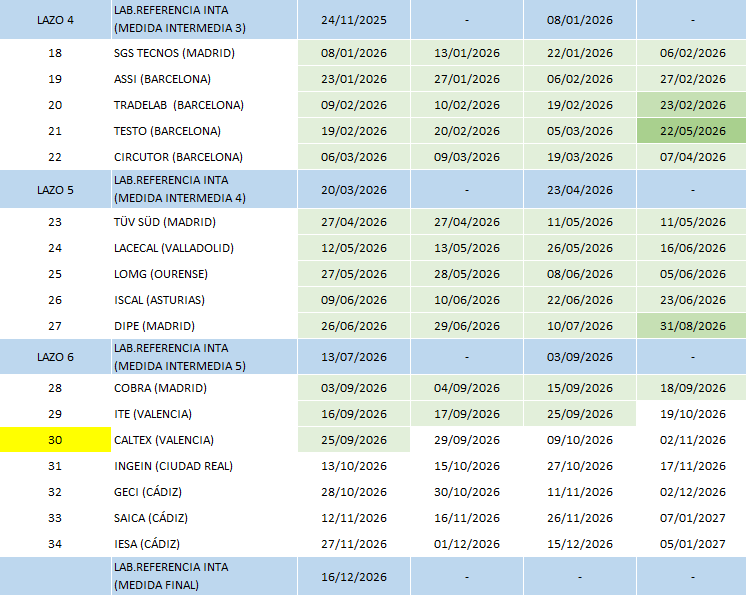Image resolution: width=746 pixels, height=595 pixels.
Task: Select date 08/01/2026 in the LAZO 4 row
Action: click(579, 20)
